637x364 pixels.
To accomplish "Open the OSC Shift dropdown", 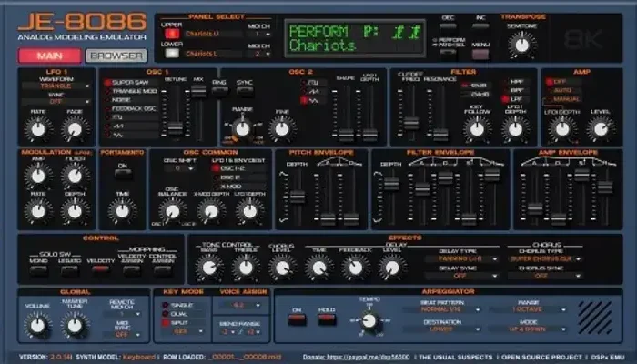I will pyautogui.click(x=179, y=167).
